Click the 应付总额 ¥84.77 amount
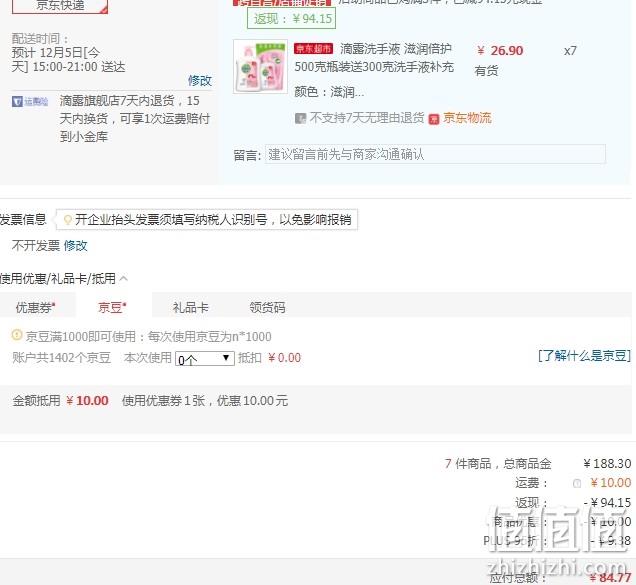Screen dimensions: 636x585 610,577
